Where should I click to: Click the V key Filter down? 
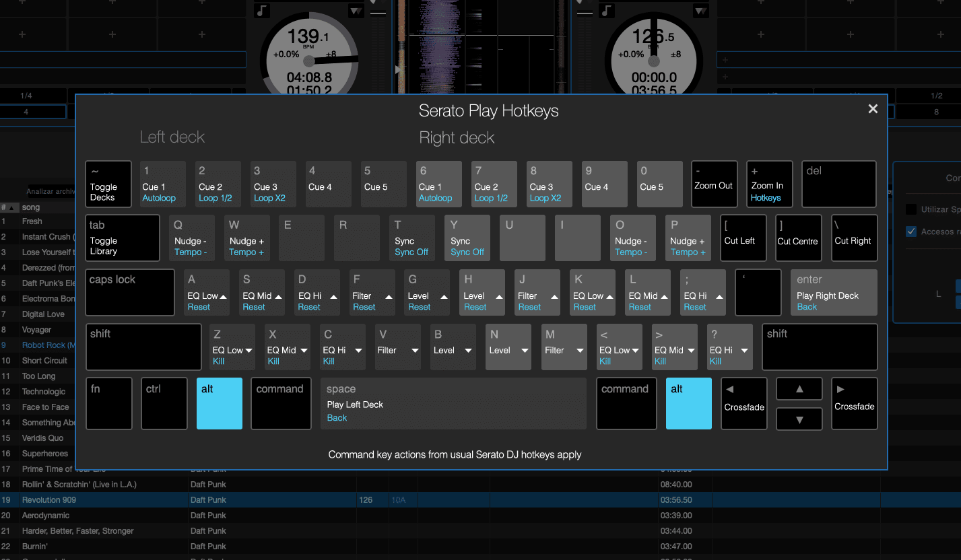(398, 347)
